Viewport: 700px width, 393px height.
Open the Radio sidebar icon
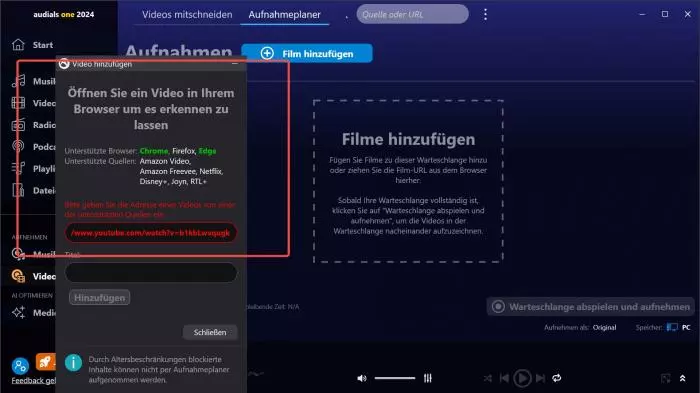tap(18, 125)
